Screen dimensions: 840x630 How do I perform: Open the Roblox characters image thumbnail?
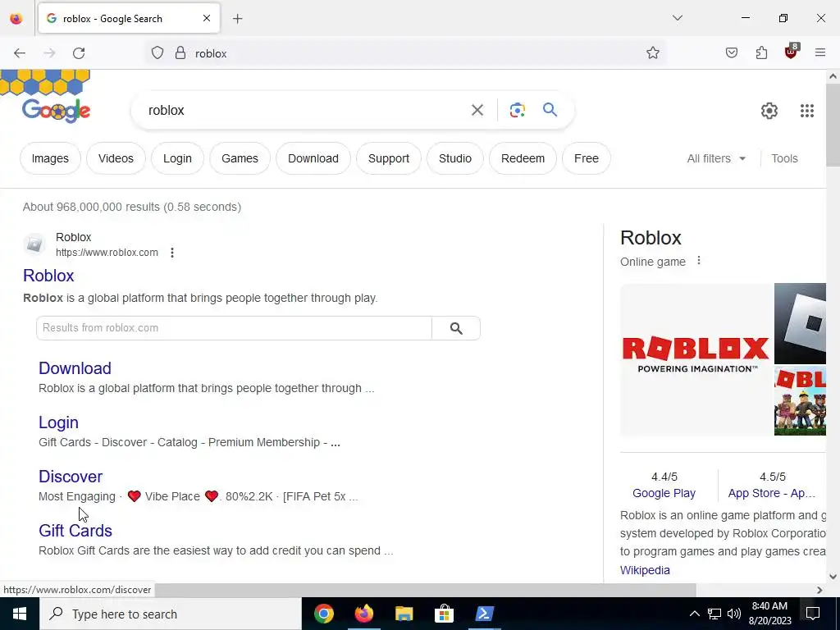coord(800,401)
